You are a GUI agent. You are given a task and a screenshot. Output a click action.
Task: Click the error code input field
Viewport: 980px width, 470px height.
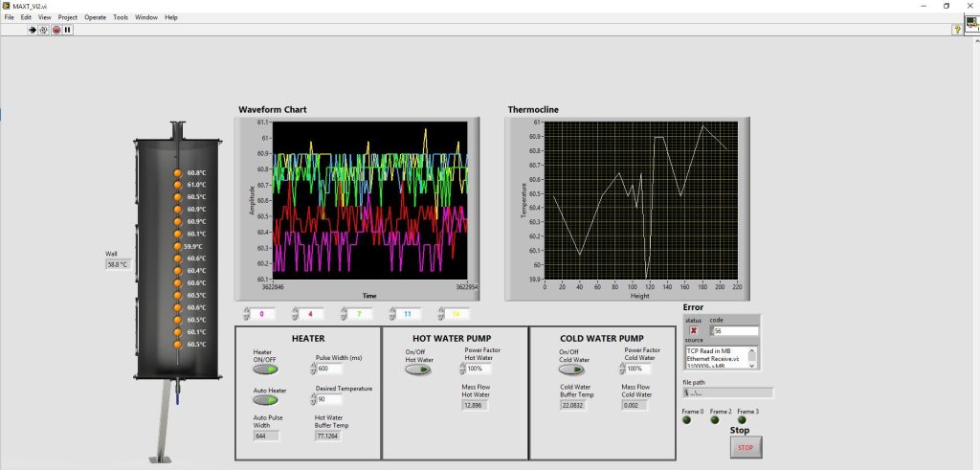[x=737, y=330]
